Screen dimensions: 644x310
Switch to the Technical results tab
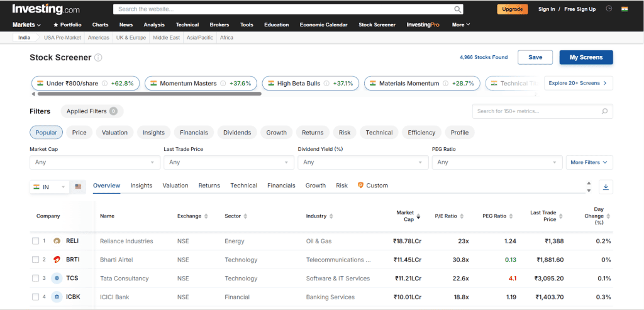point(243,185)
